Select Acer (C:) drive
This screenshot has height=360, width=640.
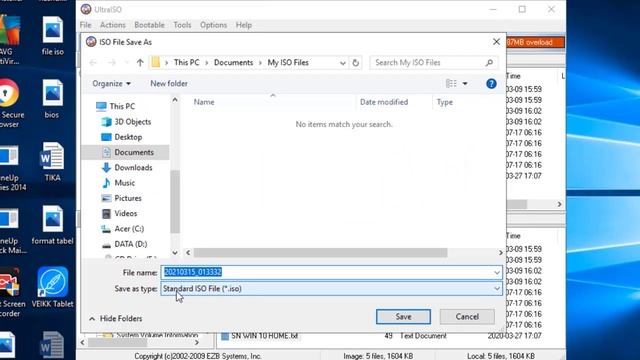[x=122, y=229]
